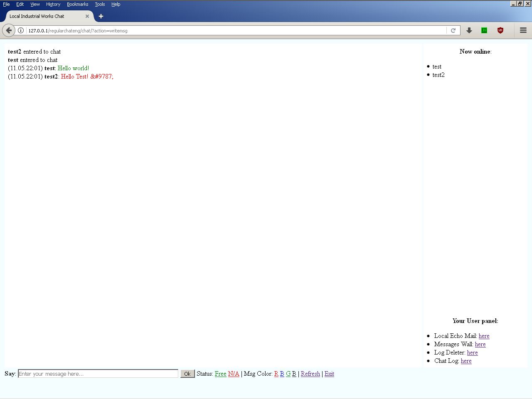Set status to Free

point(220,374)
